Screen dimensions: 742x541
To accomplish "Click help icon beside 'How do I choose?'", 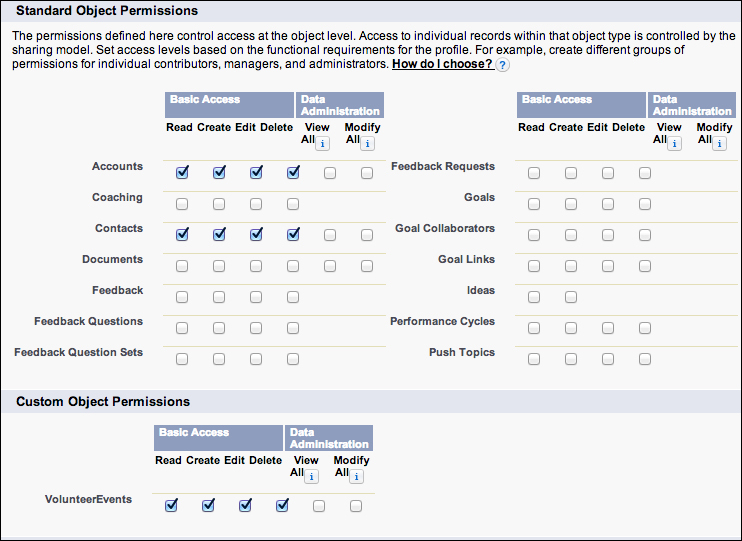I will 503,65.
